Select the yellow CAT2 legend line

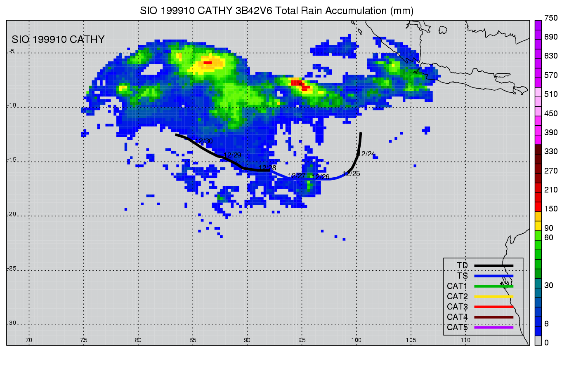tap(494, 297)
